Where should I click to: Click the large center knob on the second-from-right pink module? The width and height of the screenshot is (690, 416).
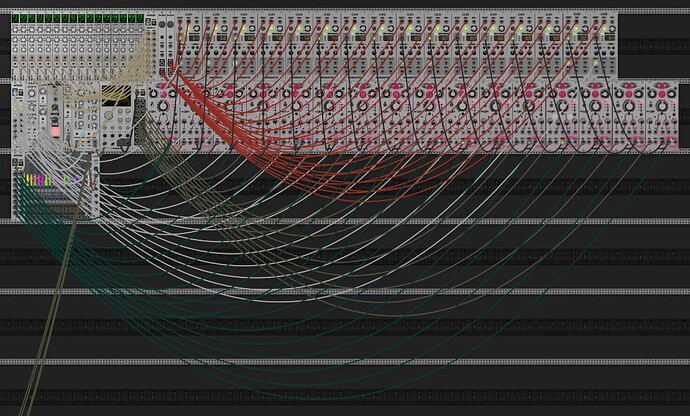coord(629,106)
